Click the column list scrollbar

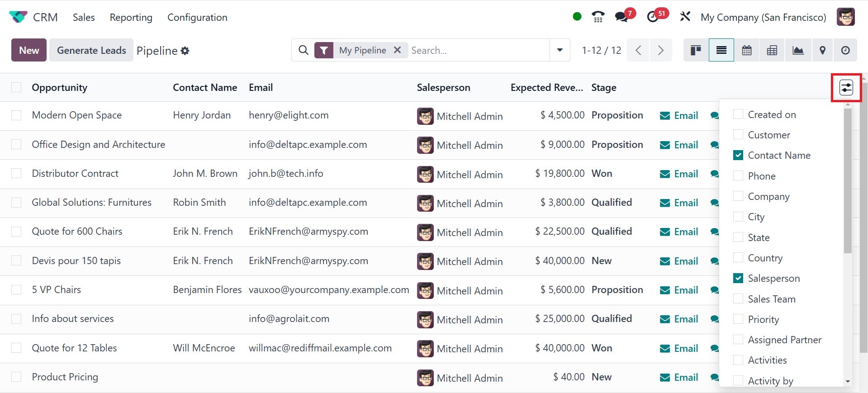tap(848, 181)
